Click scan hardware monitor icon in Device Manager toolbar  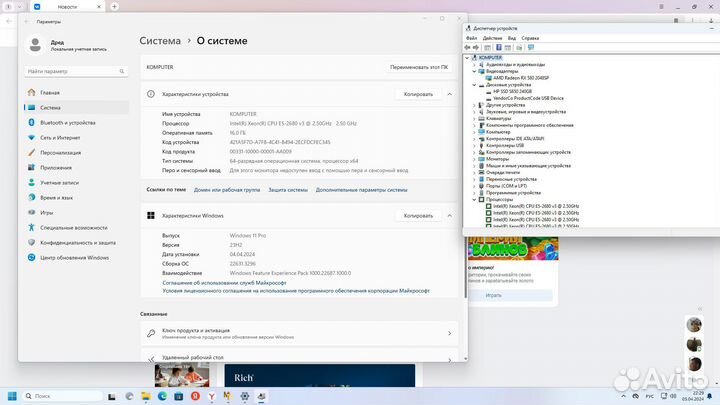[531, 47]
